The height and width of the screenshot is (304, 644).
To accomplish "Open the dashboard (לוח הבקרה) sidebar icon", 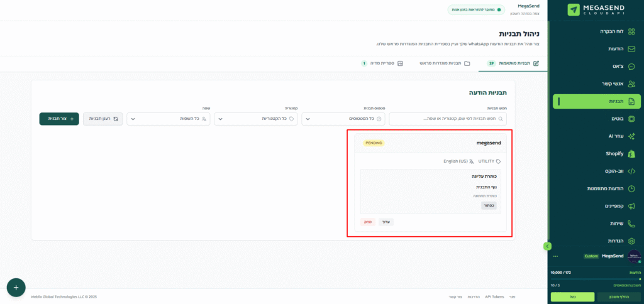I will [x=631, y=31].
